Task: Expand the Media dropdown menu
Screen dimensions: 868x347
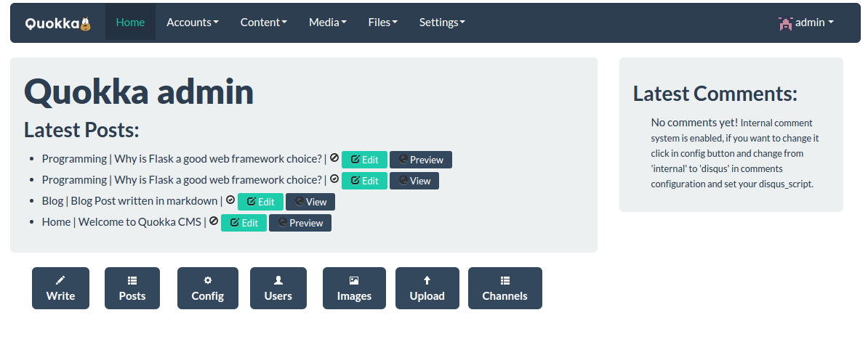Action: coord(328,22)
